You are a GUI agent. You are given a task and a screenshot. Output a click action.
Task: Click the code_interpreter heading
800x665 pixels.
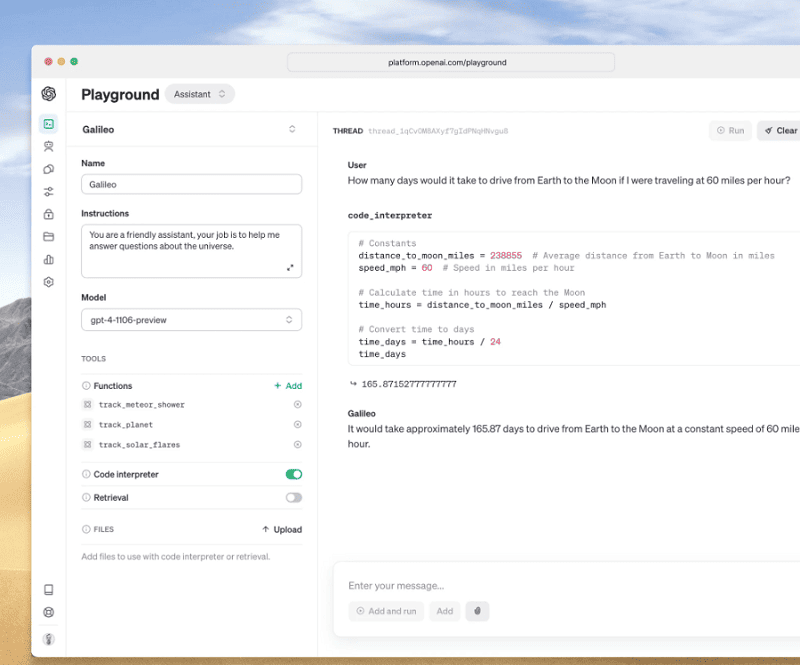click(390, 215)
